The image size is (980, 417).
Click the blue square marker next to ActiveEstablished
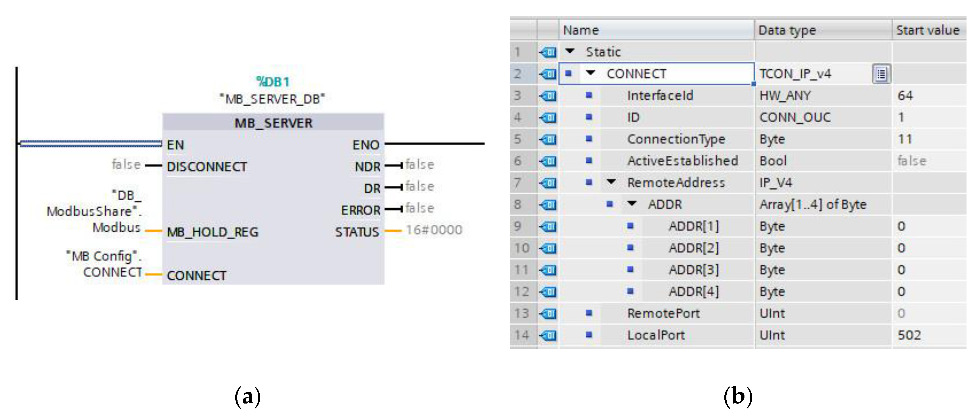589,160
